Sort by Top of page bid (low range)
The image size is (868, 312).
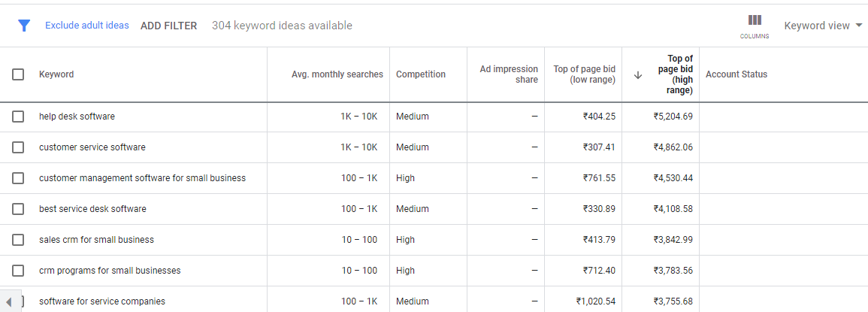pos(584,74)
